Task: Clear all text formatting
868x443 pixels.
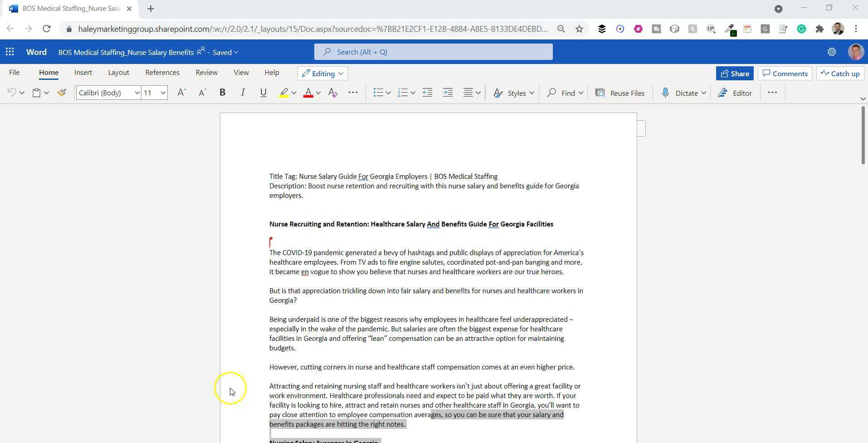Action: pos(333,93)
